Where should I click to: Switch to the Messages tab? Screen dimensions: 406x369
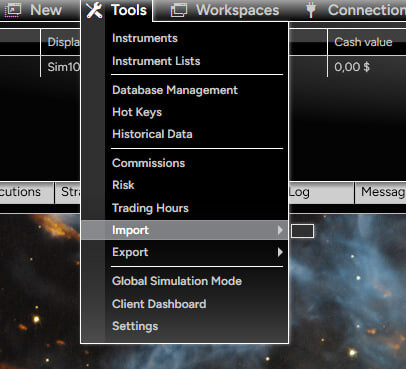tap(381, 192)
